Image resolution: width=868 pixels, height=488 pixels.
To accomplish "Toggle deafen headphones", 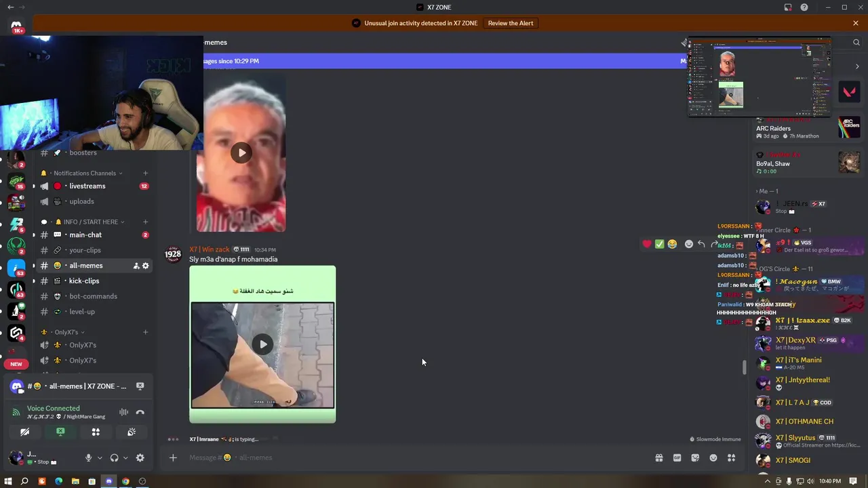I will pos(114,458).
